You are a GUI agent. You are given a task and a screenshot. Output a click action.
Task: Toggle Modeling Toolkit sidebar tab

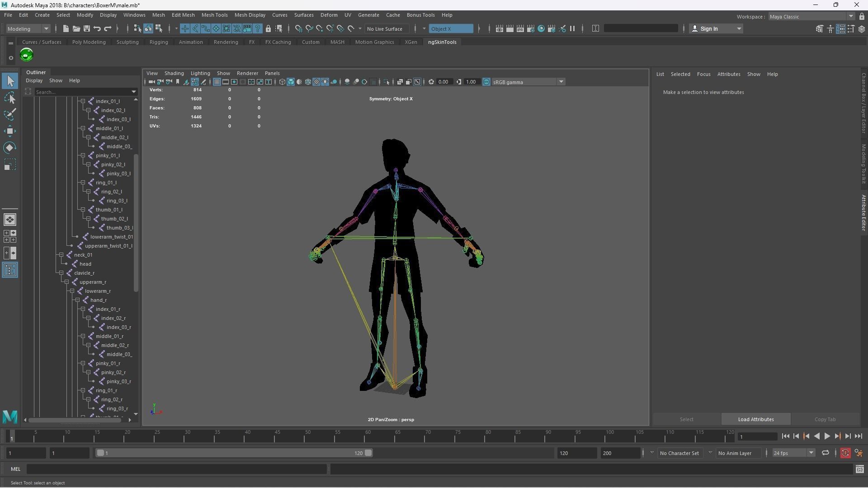pos(863,164)
